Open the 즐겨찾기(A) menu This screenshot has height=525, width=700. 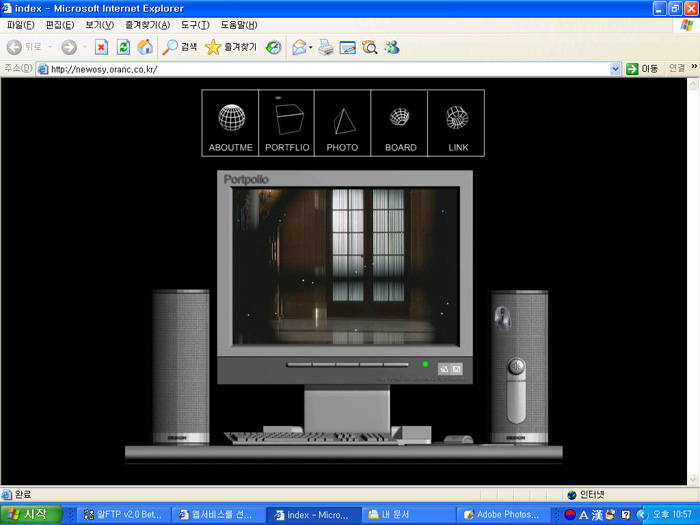pos(147,24)
